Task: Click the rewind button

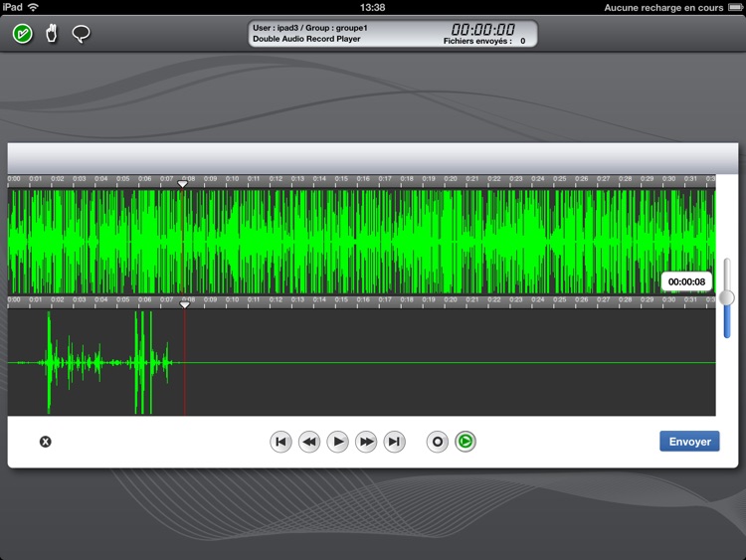Action: coord(309,442)
